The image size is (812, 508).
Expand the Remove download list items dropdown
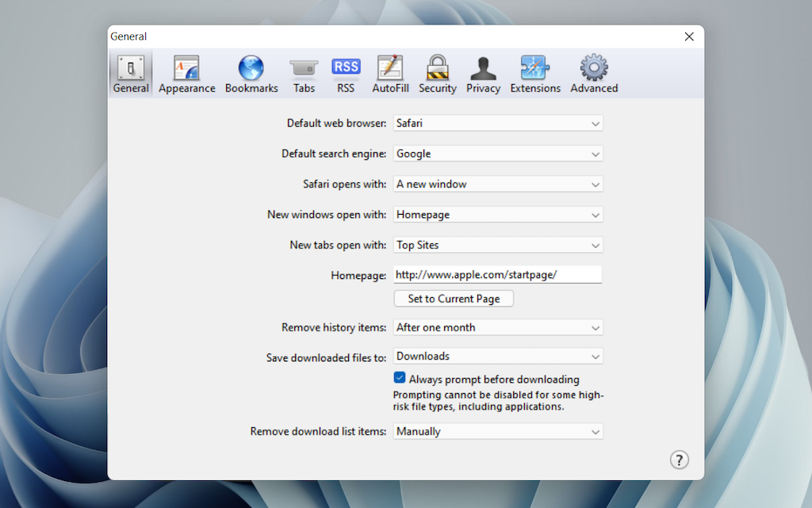[498, 431]
